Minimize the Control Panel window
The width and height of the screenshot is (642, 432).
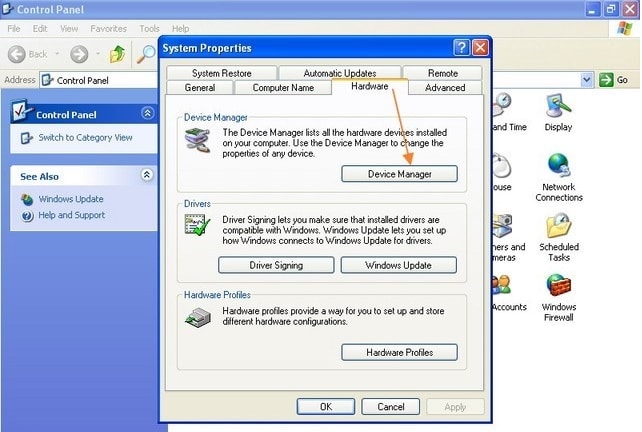coord(592,9)
